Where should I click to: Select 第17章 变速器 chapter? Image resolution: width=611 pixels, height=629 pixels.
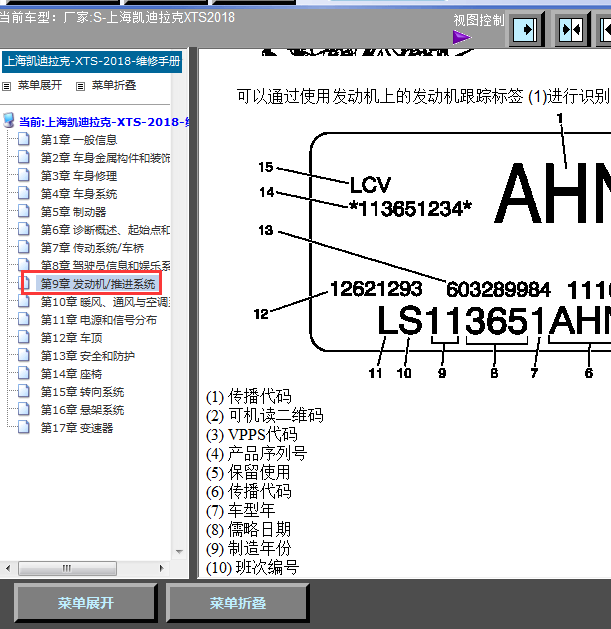(77, 428)
